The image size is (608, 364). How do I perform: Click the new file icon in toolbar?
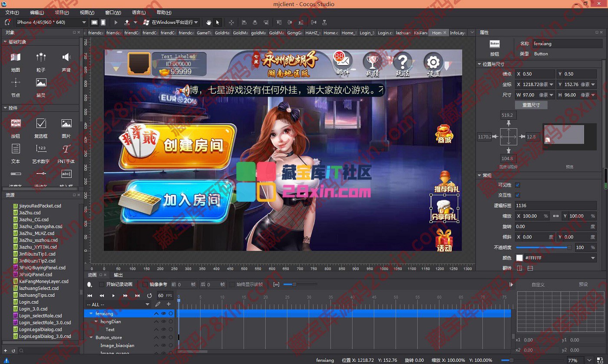pos(7,22)
